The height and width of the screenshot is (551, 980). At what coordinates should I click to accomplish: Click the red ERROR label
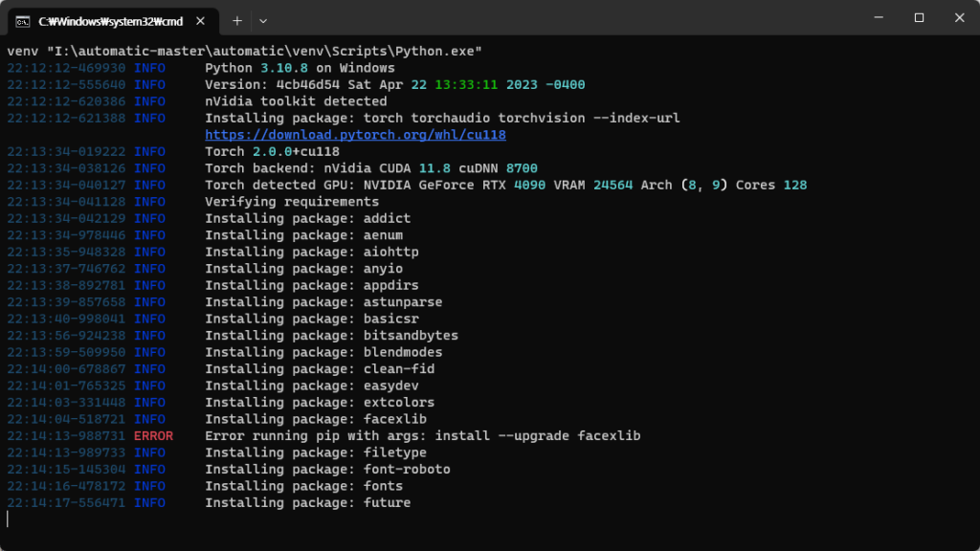point(153,436)
